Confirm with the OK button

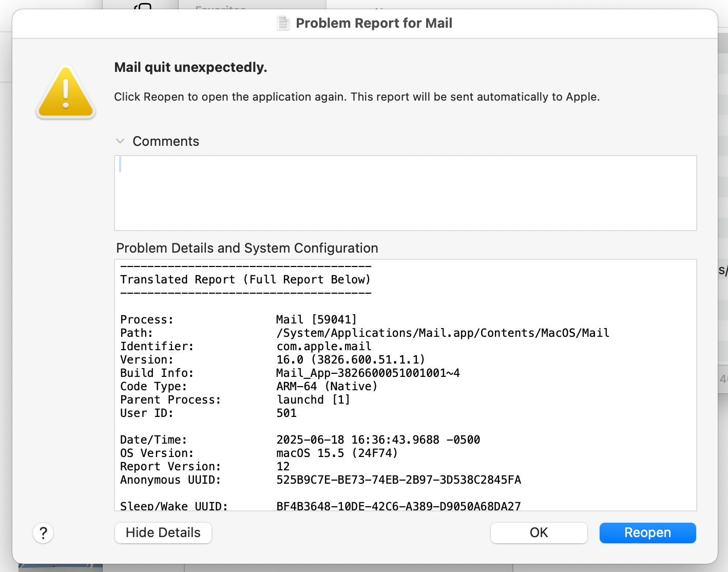(x=539, y=533)
